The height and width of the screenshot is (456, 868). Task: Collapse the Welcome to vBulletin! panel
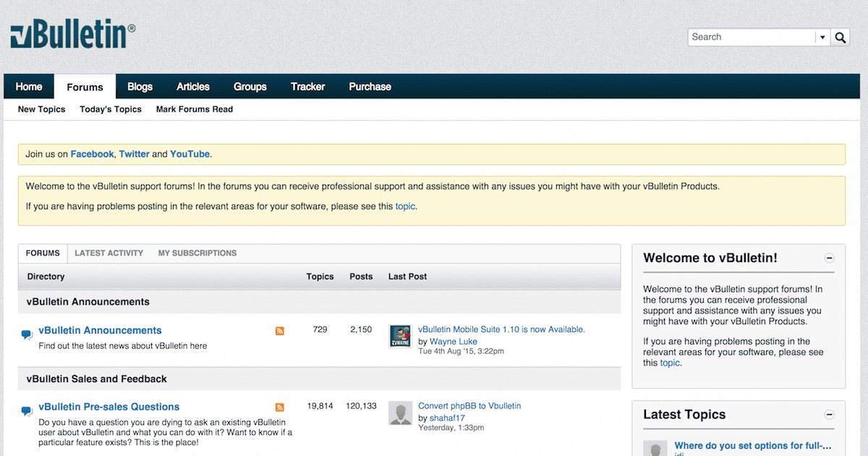pos(830,258)
